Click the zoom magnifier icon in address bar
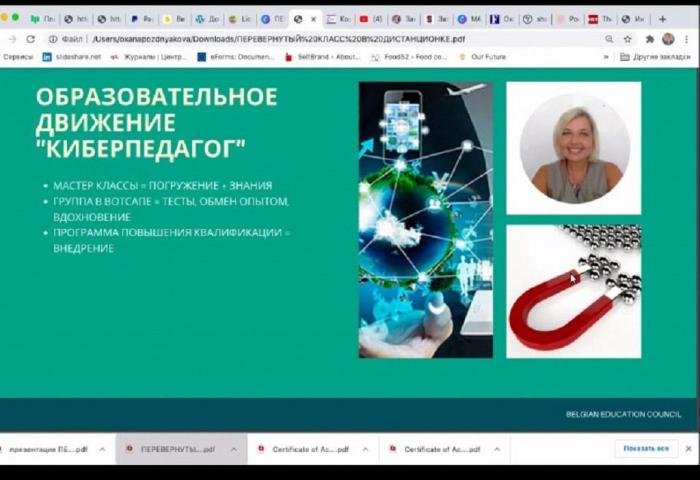Viewport: 700px width, 480px height. (609, 39)
